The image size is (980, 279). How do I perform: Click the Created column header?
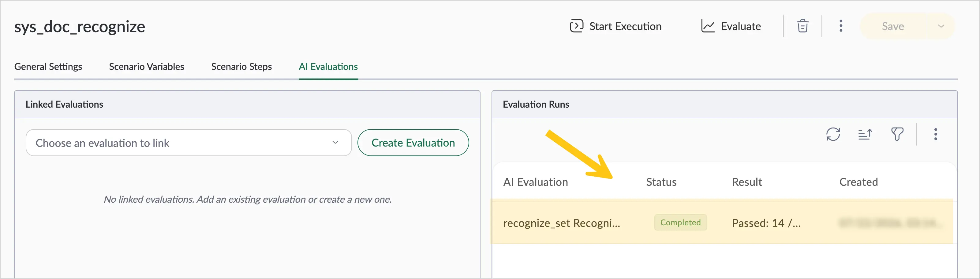(858, 182)
